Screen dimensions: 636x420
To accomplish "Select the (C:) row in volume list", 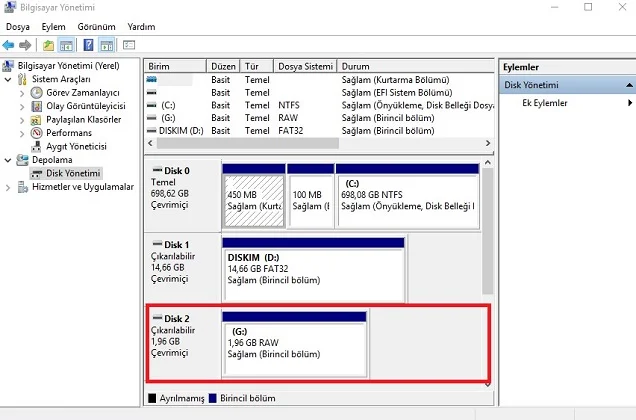I will click(x=319, y=106).
